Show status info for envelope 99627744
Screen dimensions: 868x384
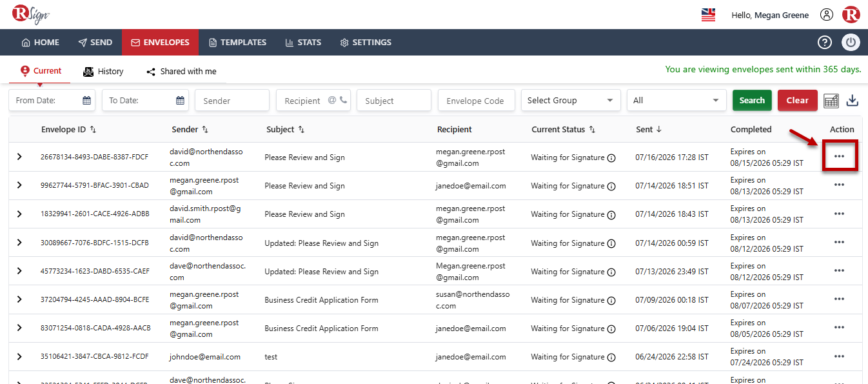click(x=611, y=186)
